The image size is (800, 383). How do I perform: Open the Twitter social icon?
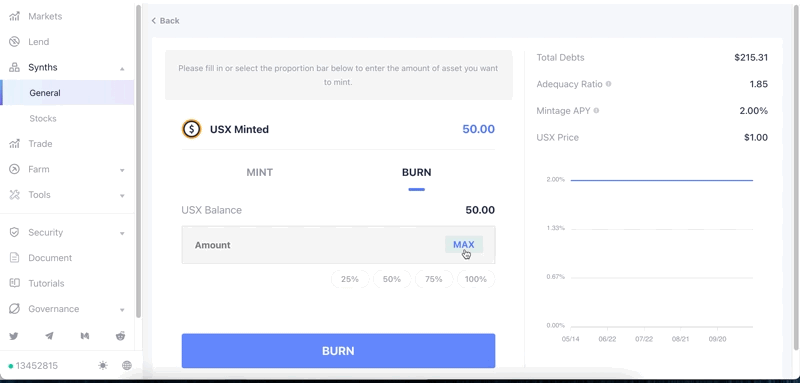(x=14, y=336)
